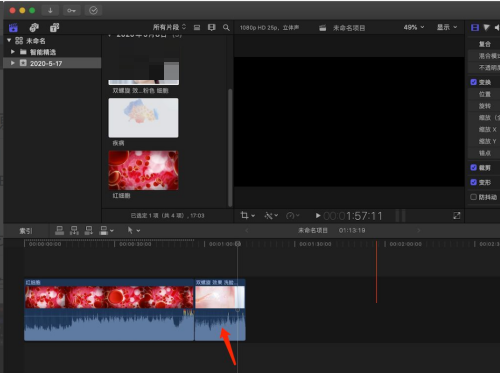
Task: Click the playhead at 00:01:00:00 ruler
Action: pos(238,244)
